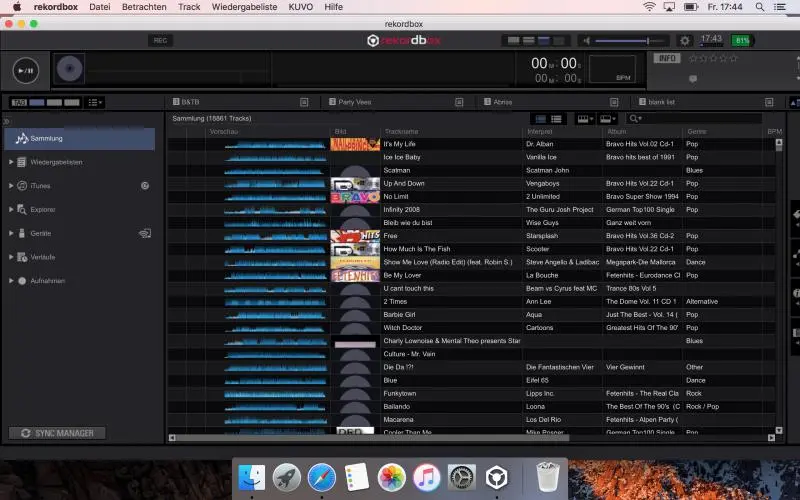Open the tree view options dropdown
This screenshot has width=800, height=500.
coord(95,102)
